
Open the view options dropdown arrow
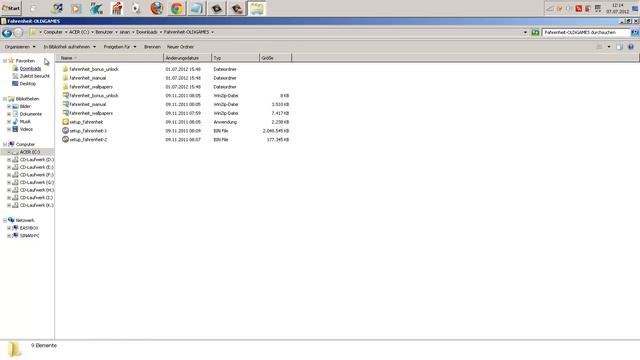pos(609,47)
